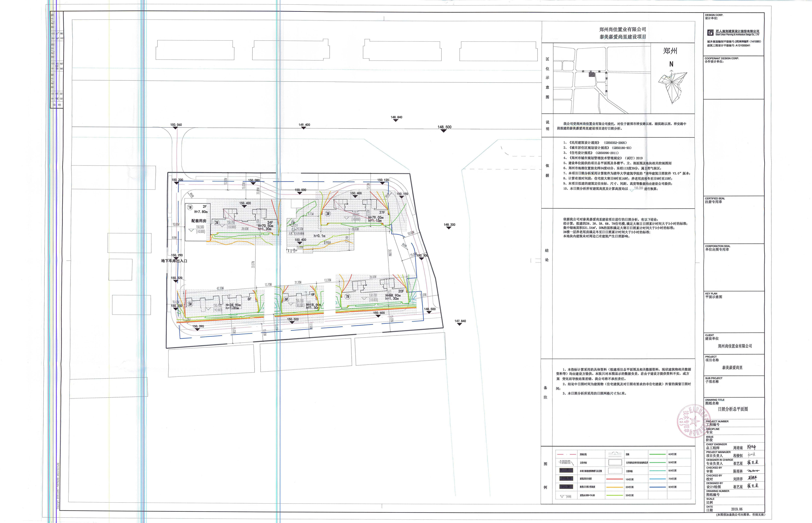Viewport: 812px width, 523px height.
Task: Click the 泰美嘉爱尚里建设项目 project heading
Action: [622, 37]
